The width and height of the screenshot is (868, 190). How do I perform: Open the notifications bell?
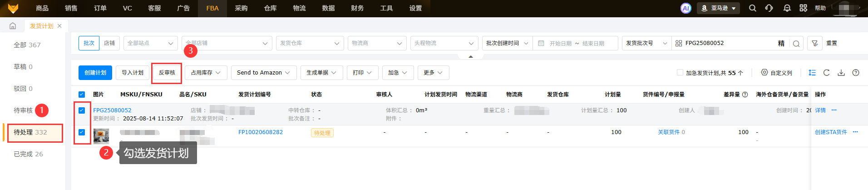[787, 8]
